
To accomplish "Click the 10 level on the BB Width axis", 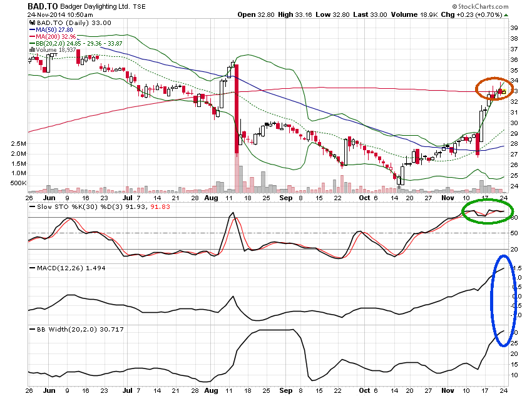I will (514, 375).
